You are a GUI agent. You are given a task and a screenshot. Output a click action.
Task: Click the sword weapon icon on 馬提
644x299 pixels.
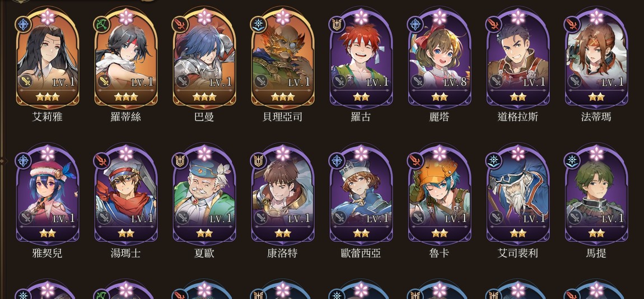click(575, 217)
